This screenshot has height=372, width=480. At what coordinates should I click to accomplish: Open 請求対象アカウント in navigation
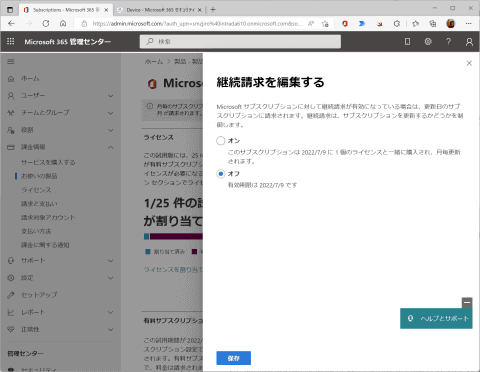48,217
